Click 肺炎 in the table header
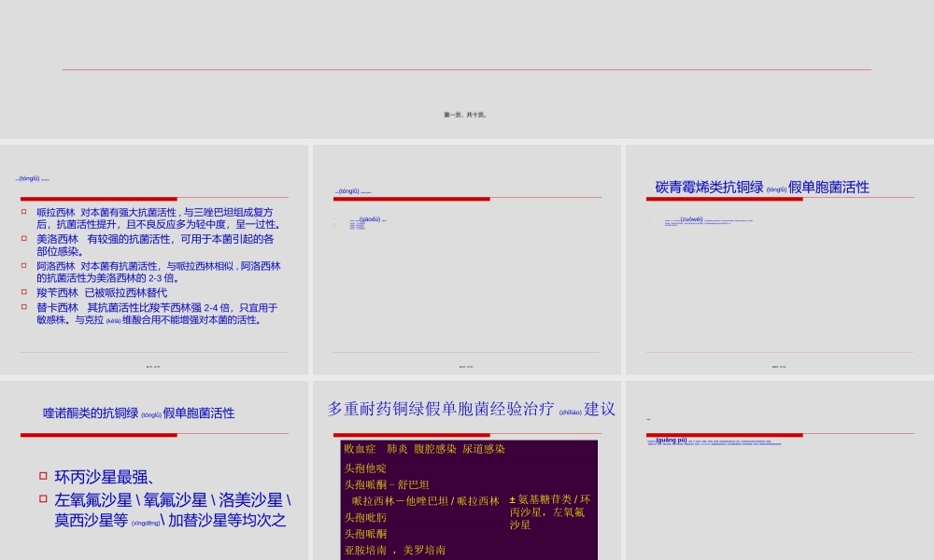The image size is (934, 560). (x=397, y=449)
